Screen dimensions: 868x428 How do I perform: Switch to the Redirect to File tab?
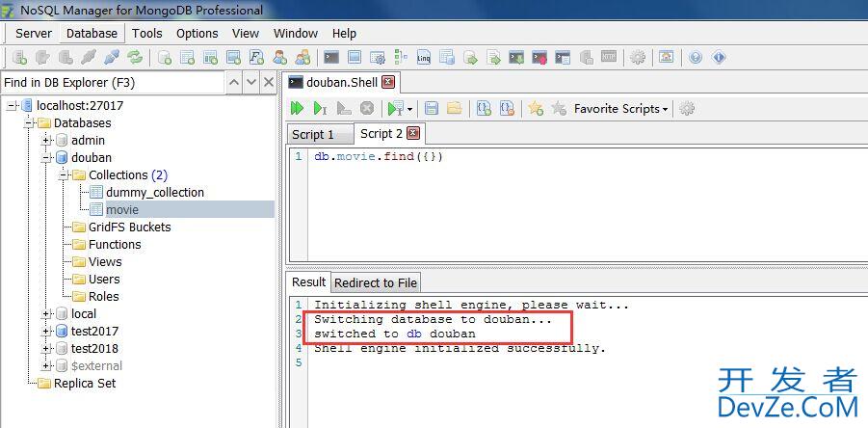[x=376, y=283]
